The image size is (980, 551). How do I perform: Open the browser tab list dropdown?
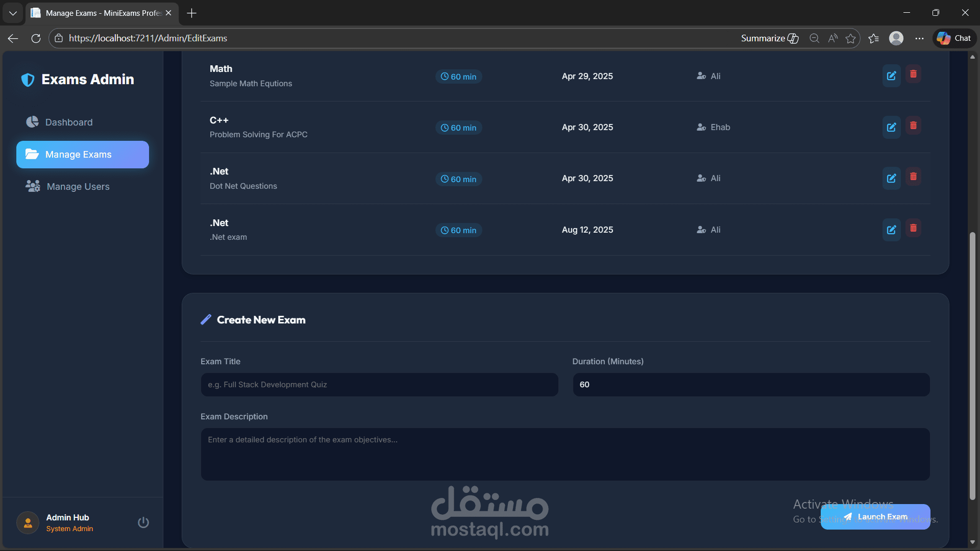(13, 13)
